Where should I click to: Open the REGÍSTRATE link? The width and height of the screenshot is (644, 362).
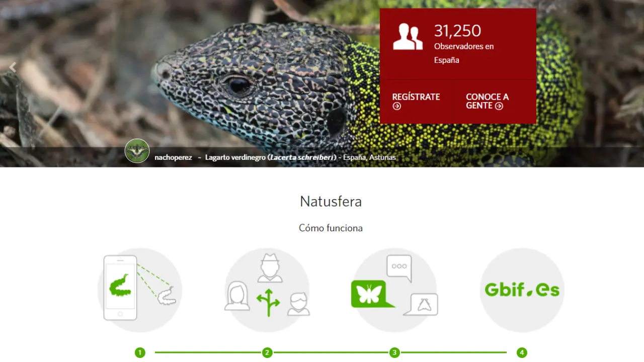point(416,101)
